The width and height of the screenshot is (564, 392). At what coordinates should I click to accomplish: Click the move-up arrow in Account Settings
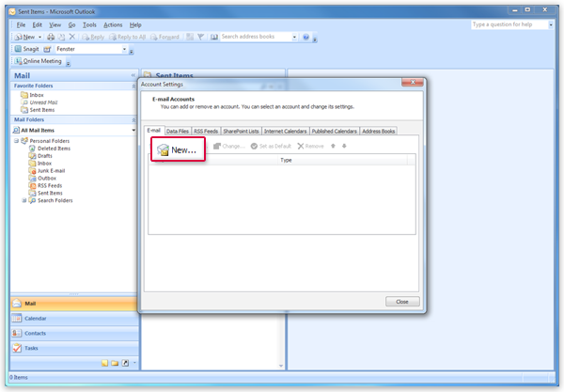pyautogui.click(x=333, y=146)
